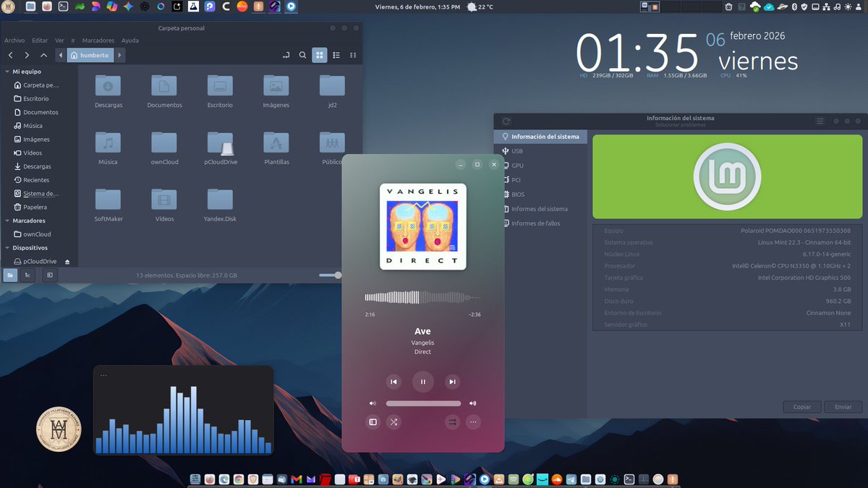868x488 pixels.
Task: Go back in the file manager toolbar
Action: [x=10, y=55]
